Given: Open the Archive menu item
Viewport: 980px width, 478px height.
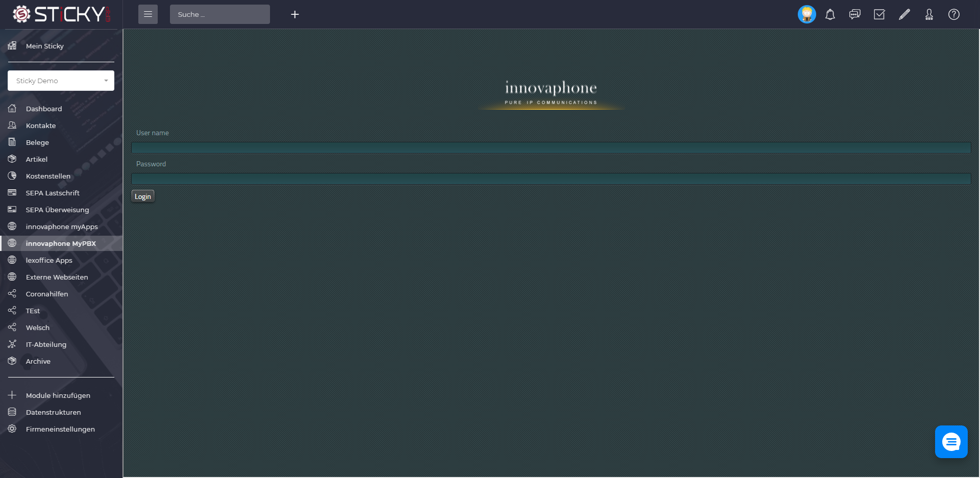Looking at the screenshot, I should pos(61,361).
